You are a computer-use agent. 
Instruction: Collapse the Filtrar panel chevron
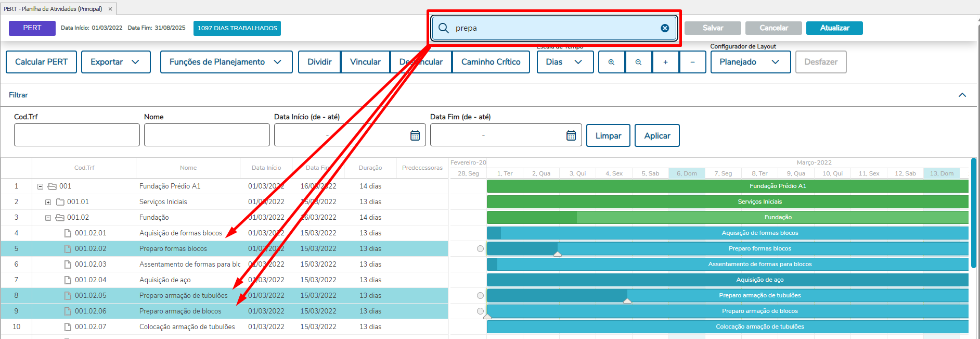[962, 95]
